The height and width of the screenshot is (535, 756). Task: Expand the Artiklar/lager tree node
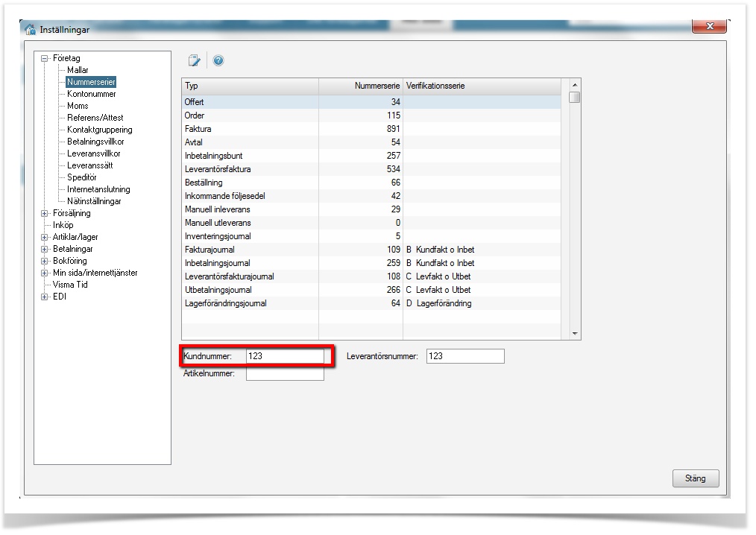click(45, 237)
